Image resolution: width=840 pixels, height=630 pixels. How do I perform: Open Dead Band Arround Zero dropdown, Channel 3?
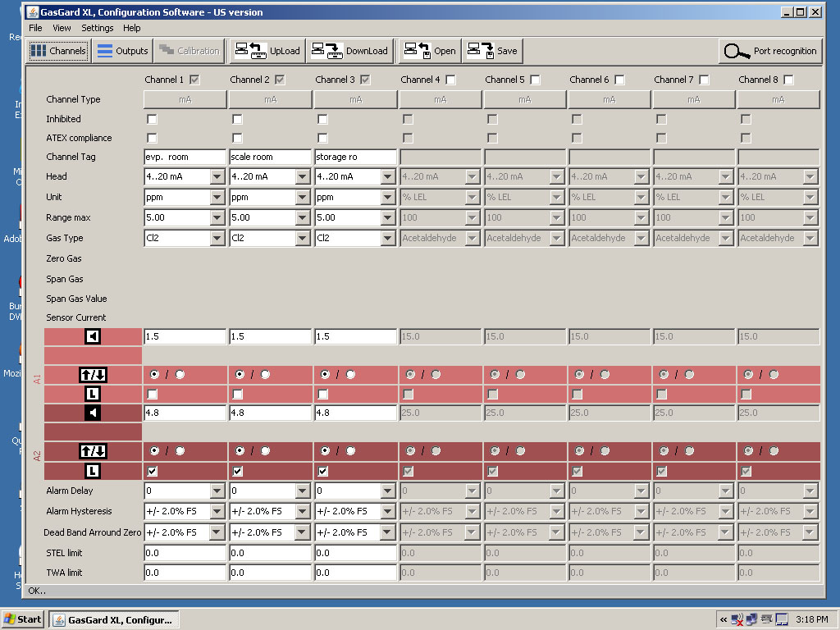(388, 532)
